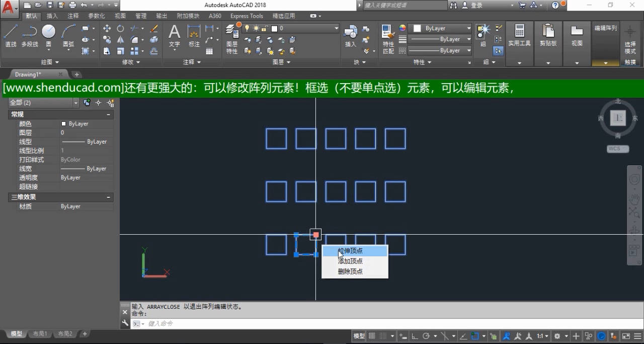Switch to the 插入 ribbon tab
Image resolution: width=644 pixels, height=344 pixels.
(52, 16)
